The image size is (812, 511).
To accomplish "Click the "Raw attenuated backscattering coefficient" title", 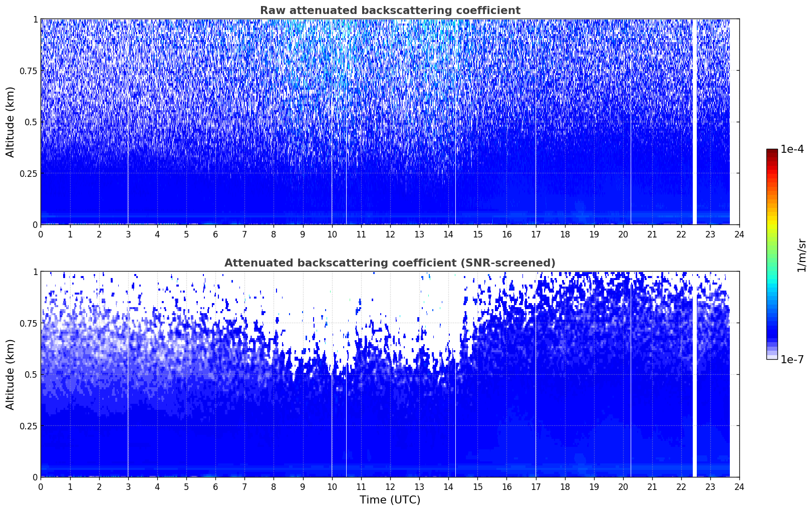I will pos(390,11).
